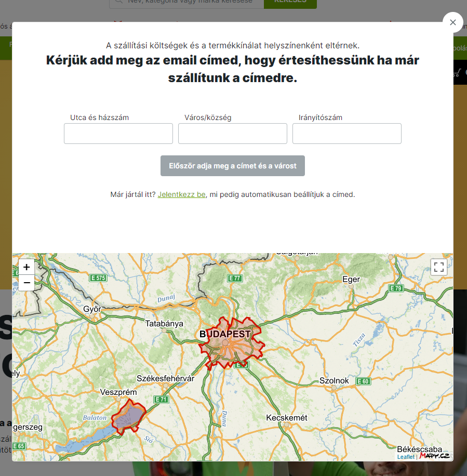
Task: Open the Jelentkezz be login link
Action: [181, 194]
